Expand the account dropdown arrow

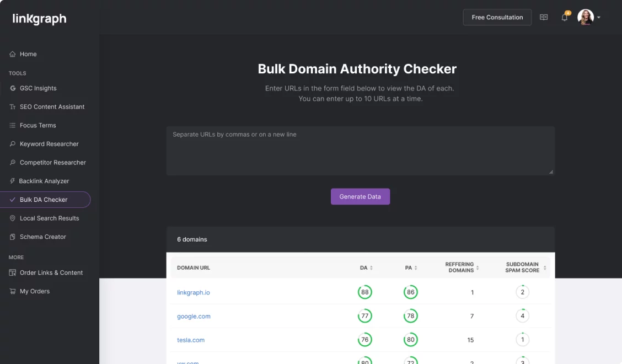(599, 18)
